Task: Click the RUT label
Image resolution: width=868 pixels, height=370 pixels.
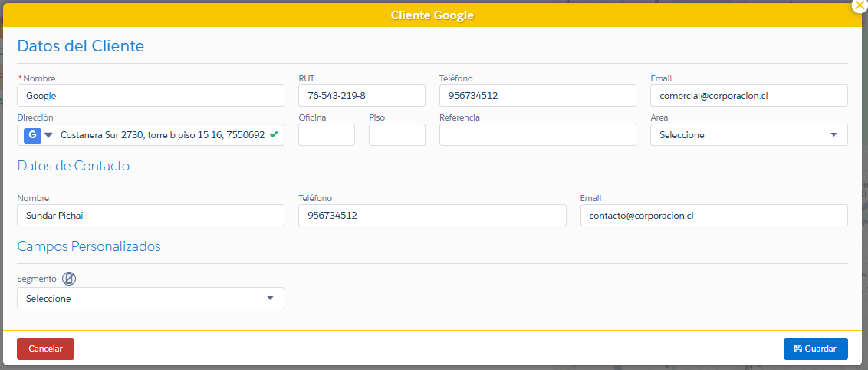Action: click(x=306, y=78)
